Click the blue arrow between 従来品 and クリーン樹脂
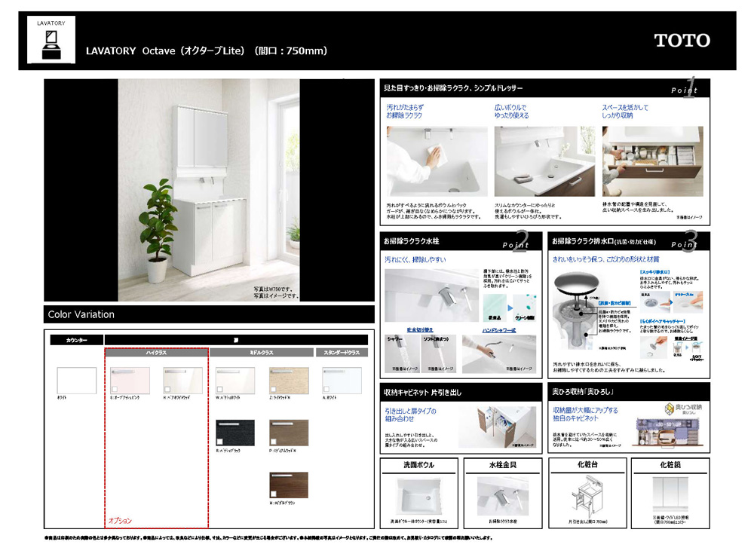Screen dimensions: 754x560 510,308
